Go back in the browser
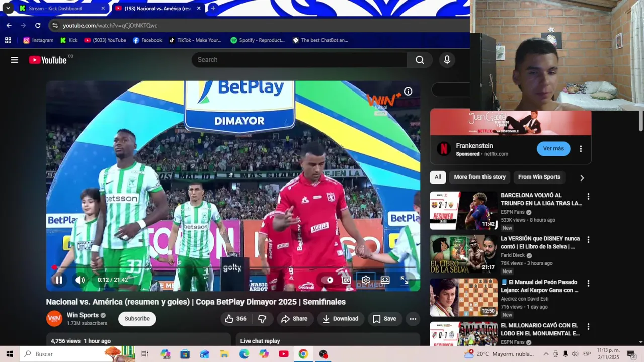Screen dimensions: 644x362 pos(9,25)
